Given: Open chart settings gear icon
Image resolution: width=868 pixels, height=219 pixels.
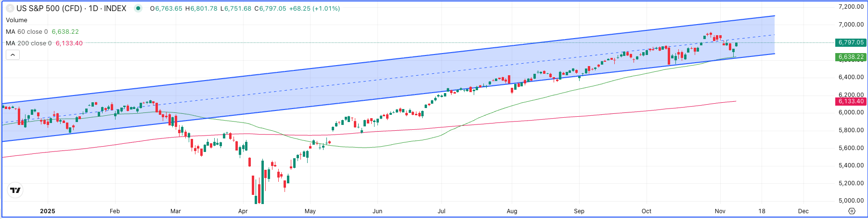Looking at the screenshot, I should 852,211.
